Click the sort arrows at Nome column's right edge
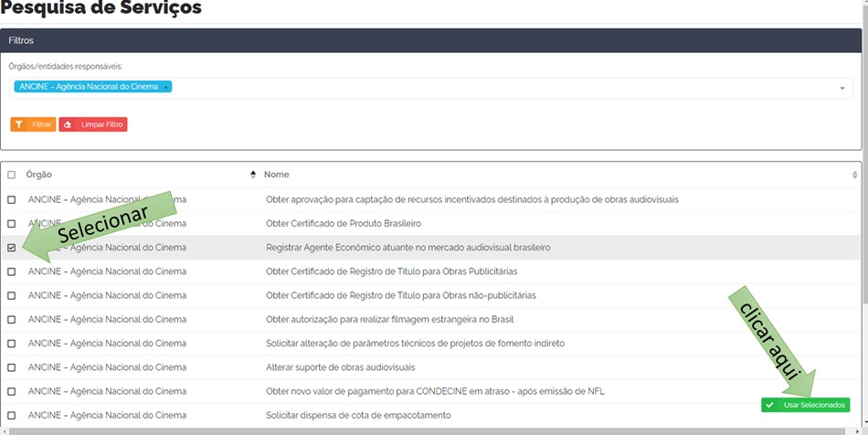Image resolution: width=868 pixels, height=435 pixels. (x=854, y=175)
